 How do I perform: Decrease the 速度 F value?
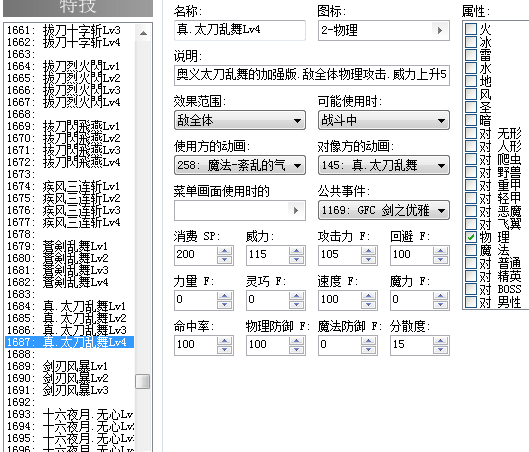click(368, 305)
